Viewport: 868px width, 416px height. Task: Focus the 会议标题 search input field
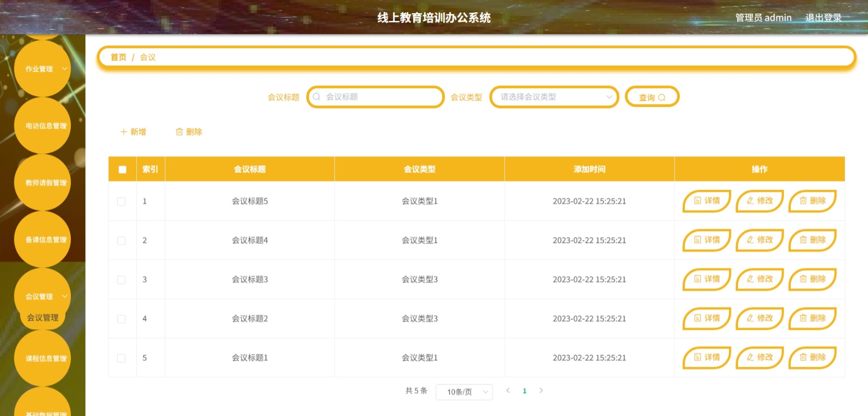375,97
